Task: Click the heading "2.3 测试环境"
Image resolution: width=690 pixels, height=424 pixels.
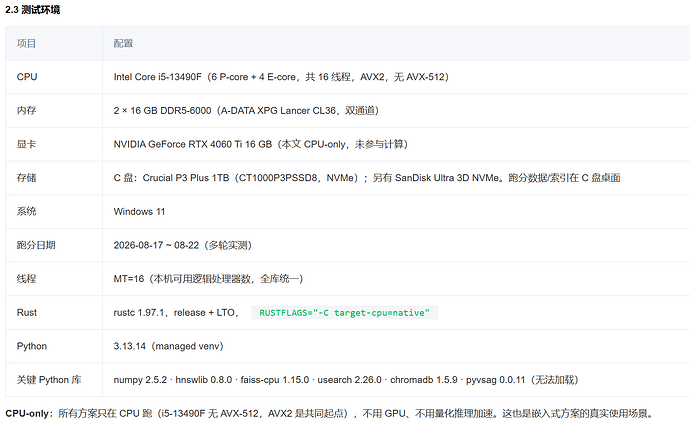Action: [x=33, y=10]
